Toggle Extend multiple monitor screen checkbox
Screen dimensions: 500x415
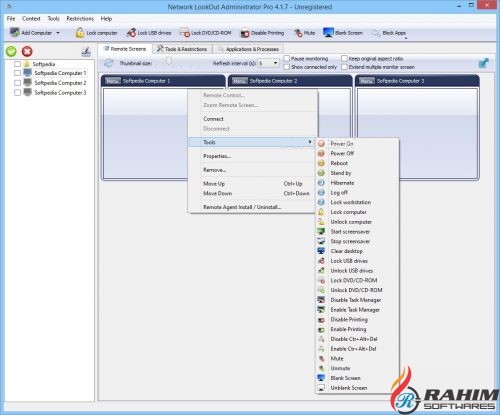click(x=344, y=67)
